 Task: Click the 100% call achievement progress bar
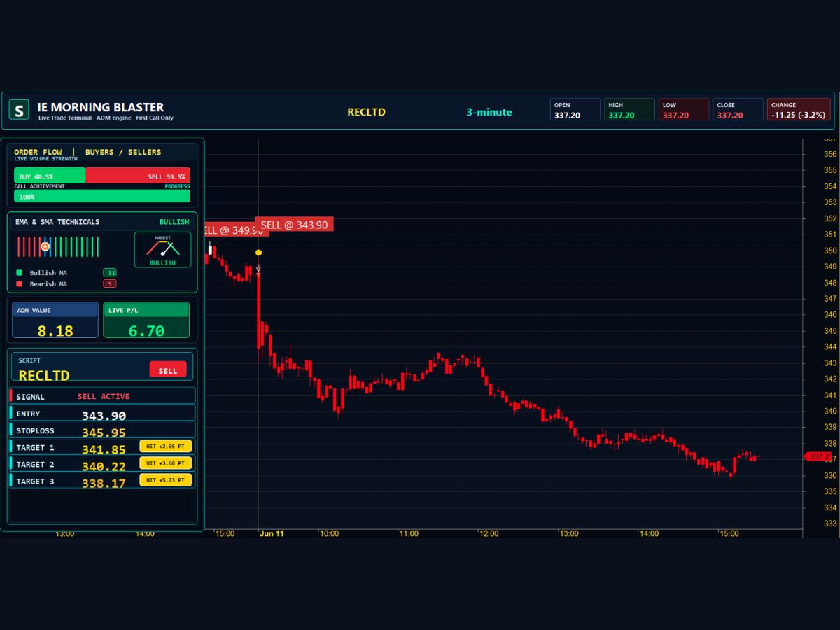pos(102,197)
